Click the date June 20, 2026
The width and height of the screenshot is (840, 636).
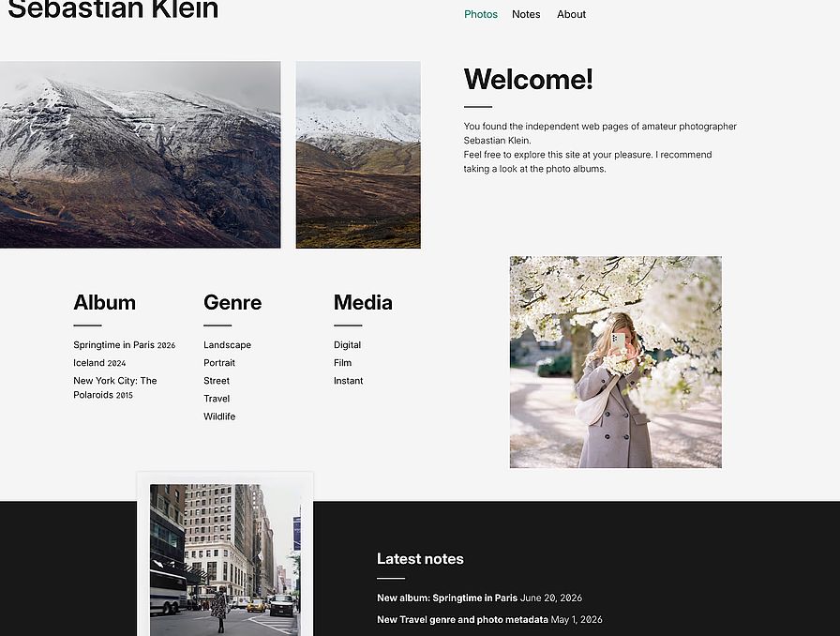[551, 598]
